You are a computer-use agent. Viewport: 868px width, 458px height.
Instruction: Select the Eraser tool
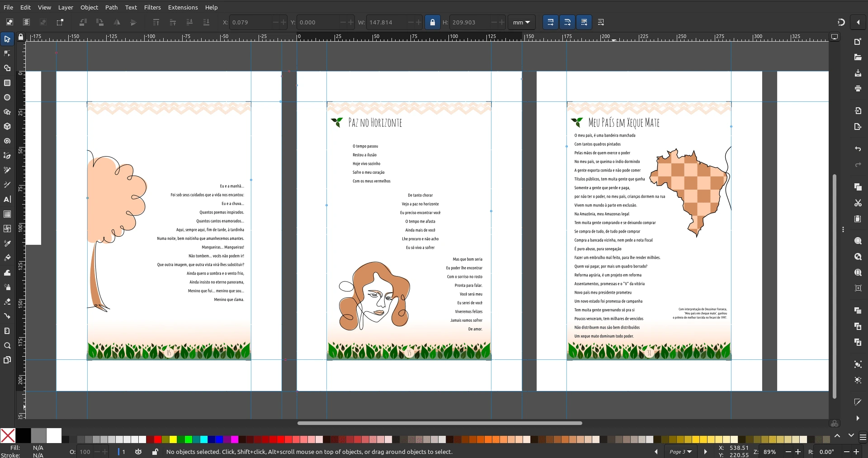tap(7, 301)
